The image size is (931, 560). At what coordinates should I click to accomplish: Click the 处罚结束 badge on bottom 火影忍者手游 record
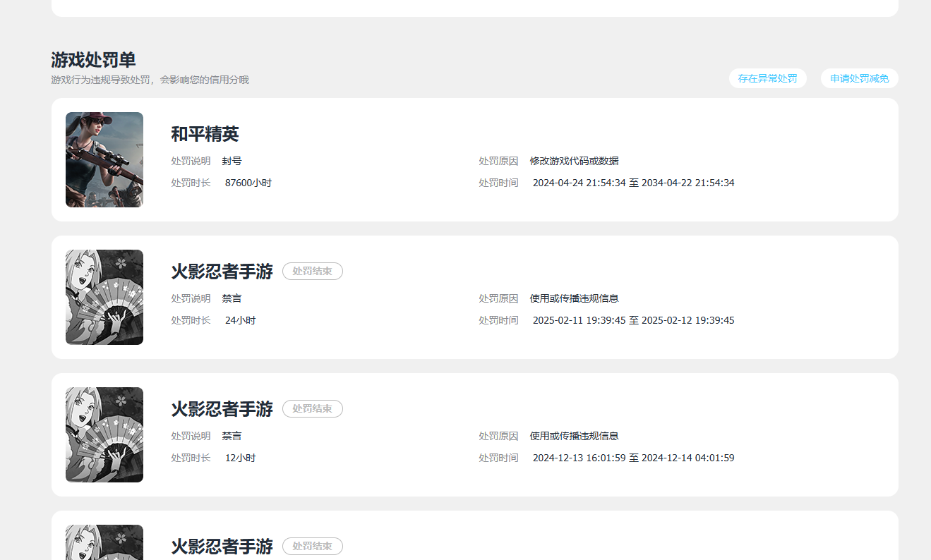click(312, 546)
